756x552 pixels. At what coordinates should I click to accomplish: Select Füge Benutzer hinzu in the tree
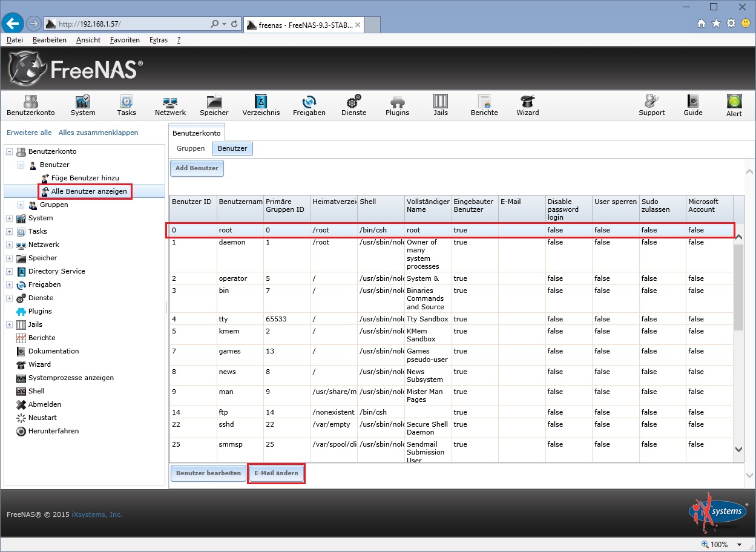[81, 178]
